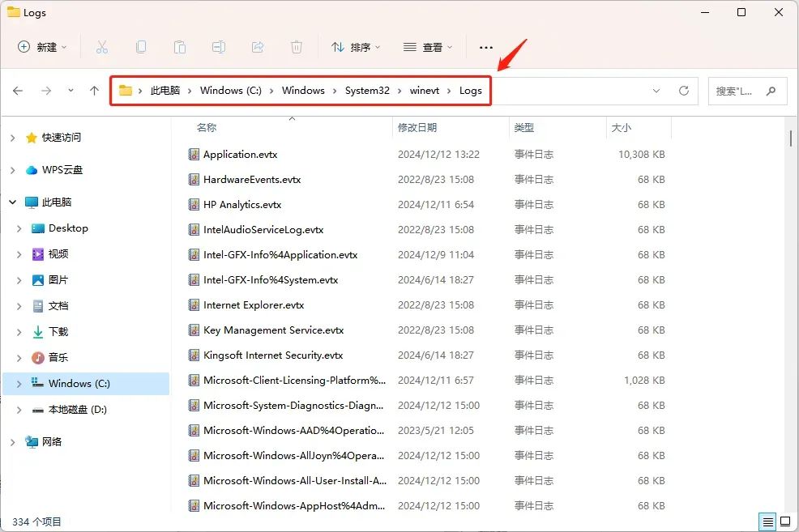Viewport: 799px width, 532px height.
Task: Click the Paste clipboard icon
Action: click(x=179, y=47)
